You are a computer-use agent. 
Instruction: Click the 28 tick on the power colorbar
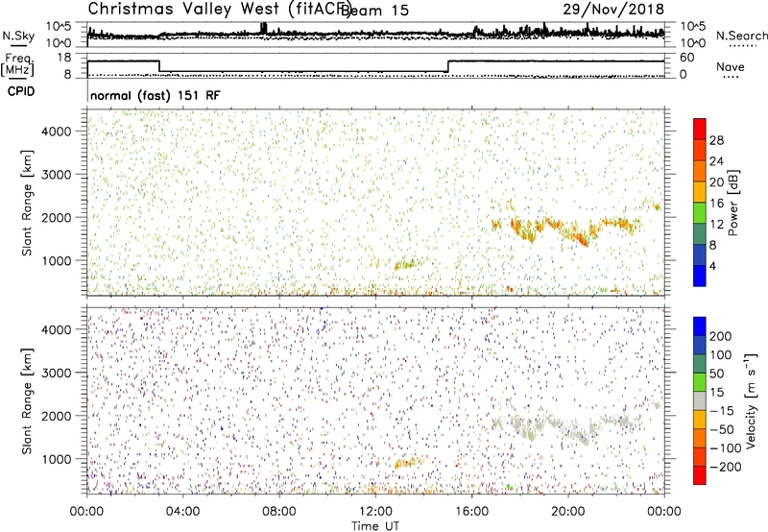[716, 140]
